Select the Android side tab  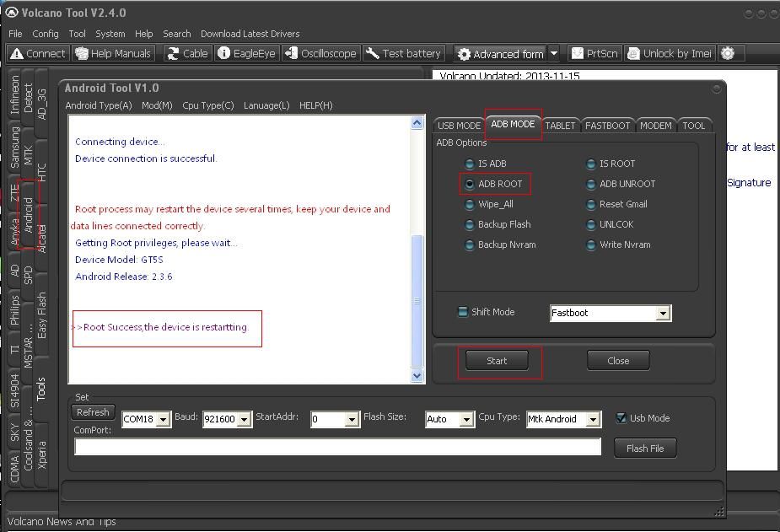(29, 215)
